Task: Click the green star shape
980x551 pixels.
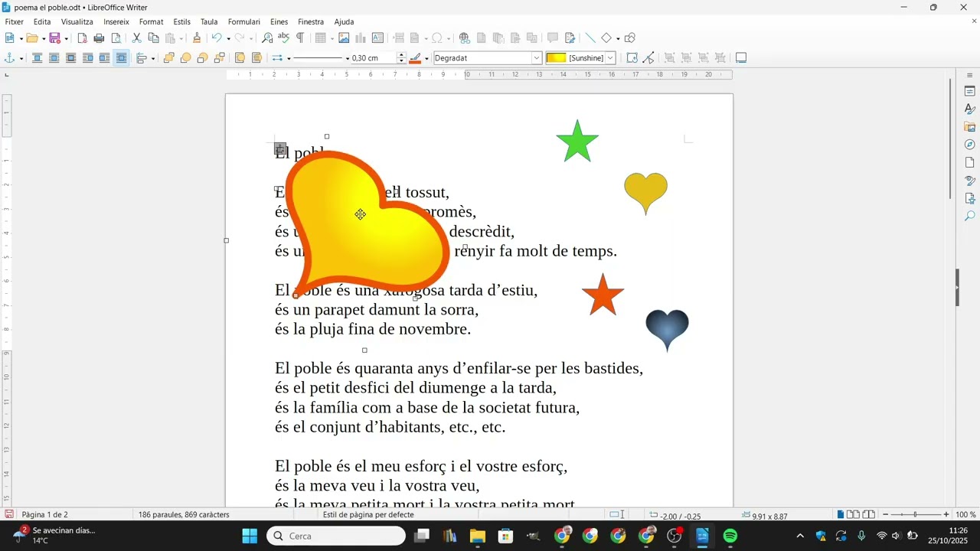Action: tap(577, 142)
